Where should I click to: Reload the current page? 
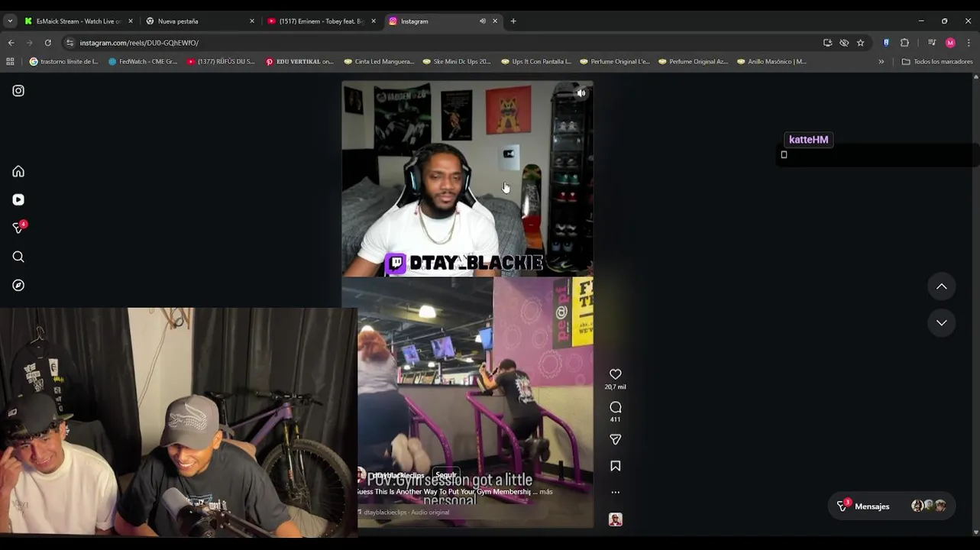48,43
